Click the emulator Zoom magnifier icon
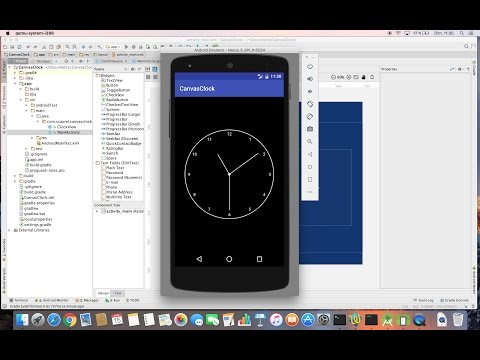The height and width of the screenshot is (360, 480). coord(310,142)
